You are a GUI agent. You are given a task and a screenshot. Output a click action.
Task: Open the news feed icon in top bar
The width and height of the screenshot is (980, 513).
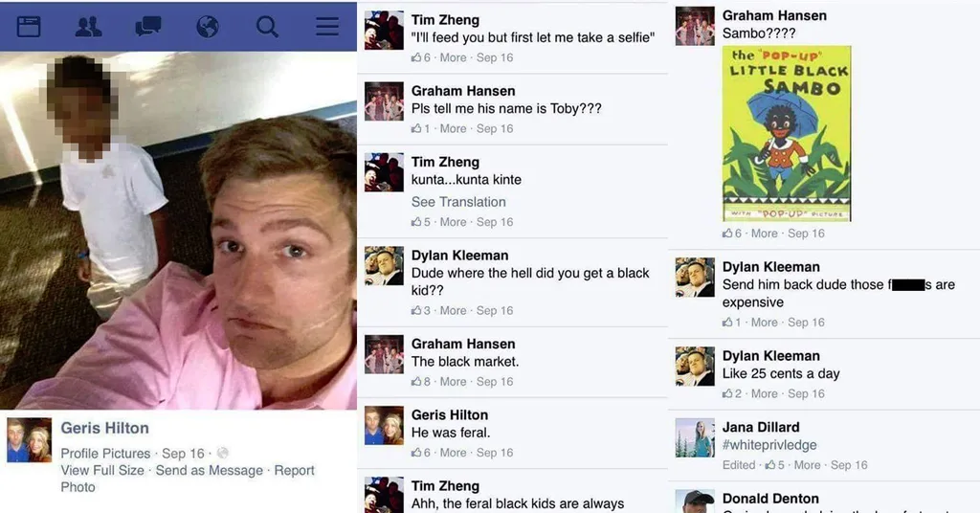[x=29, y=27]
